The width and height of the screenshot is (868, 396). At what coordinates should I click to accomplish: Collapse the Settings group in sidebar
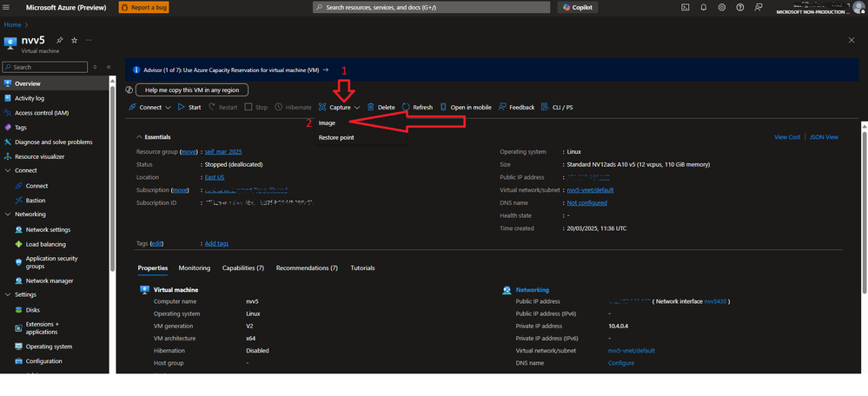8,294
